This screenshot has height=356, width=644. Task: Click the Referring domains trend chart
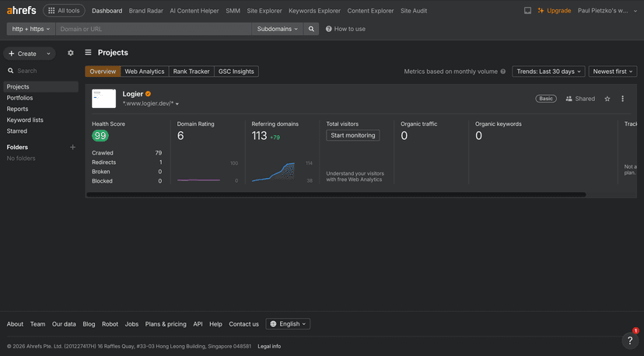(273, 172)
